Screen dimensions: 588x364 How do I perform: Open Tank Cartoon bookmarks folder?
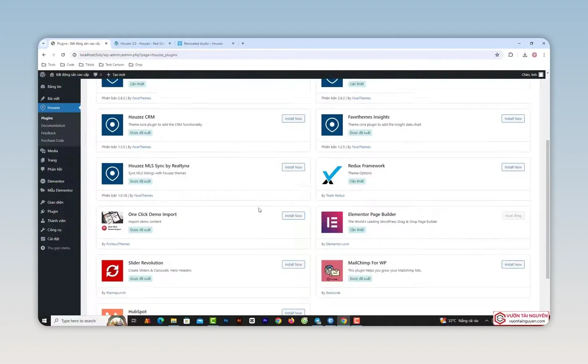111,64
